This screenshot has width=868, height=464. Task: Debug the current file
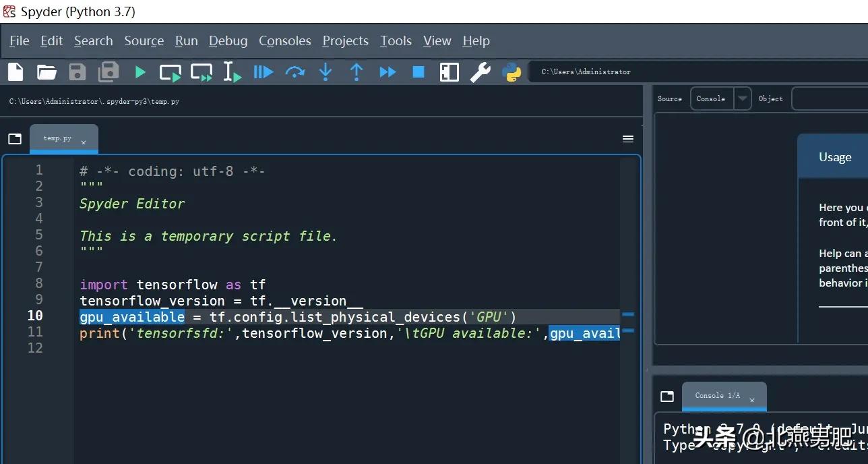pyautogui.click(x=263, y=71)
